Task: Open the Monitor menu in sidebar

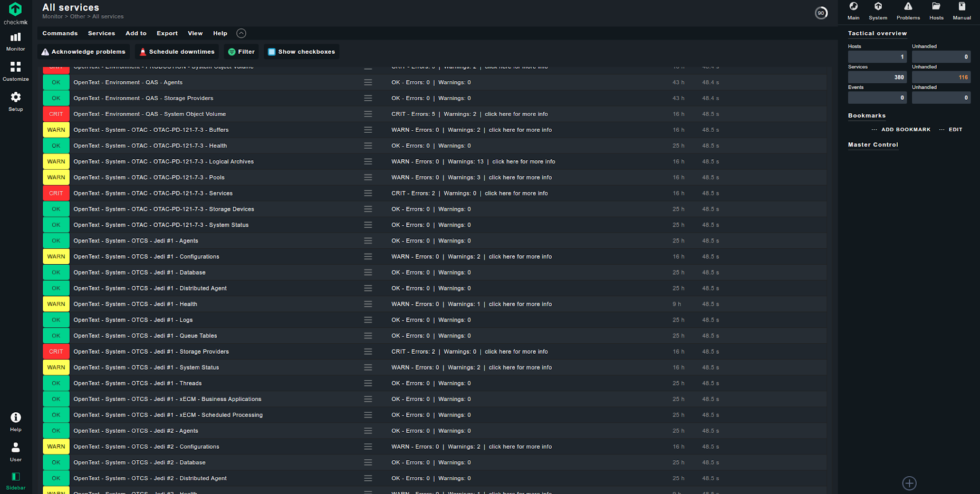Action: (15, 42)
